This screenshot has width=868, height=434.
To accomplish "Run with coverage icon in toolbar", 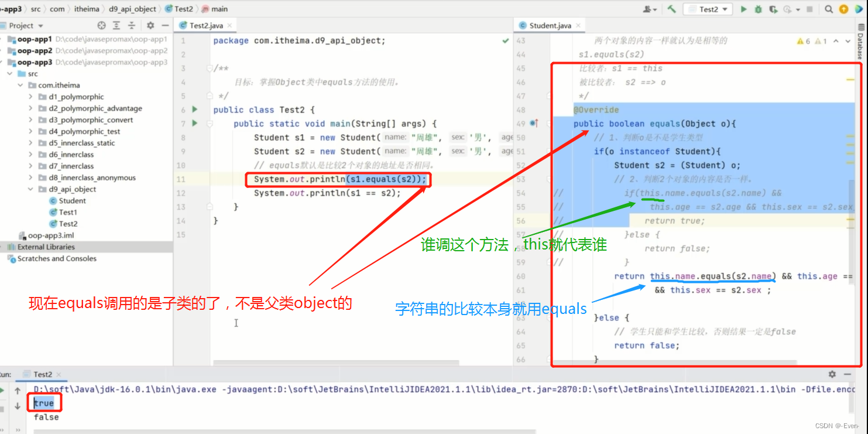I will coord(773,9).
